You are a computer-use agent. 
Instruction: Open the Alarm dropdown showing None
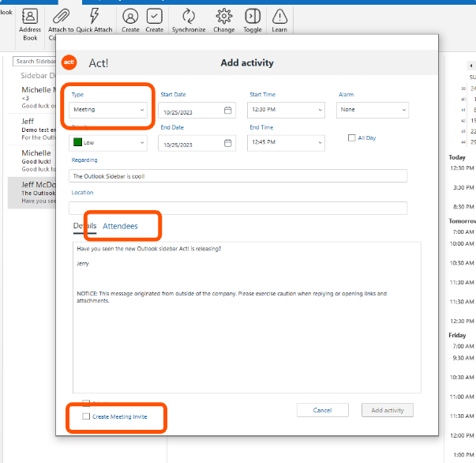[x=373, y=110]
